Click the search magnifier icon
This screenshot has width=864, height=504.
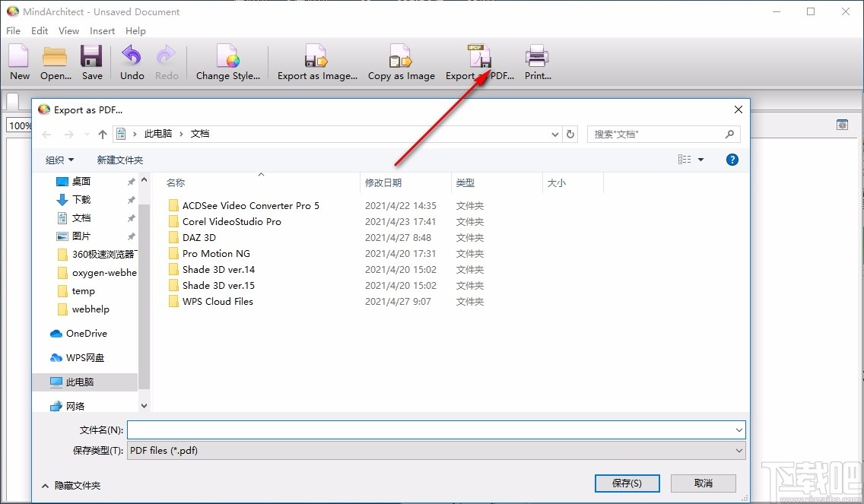[729, 134]
